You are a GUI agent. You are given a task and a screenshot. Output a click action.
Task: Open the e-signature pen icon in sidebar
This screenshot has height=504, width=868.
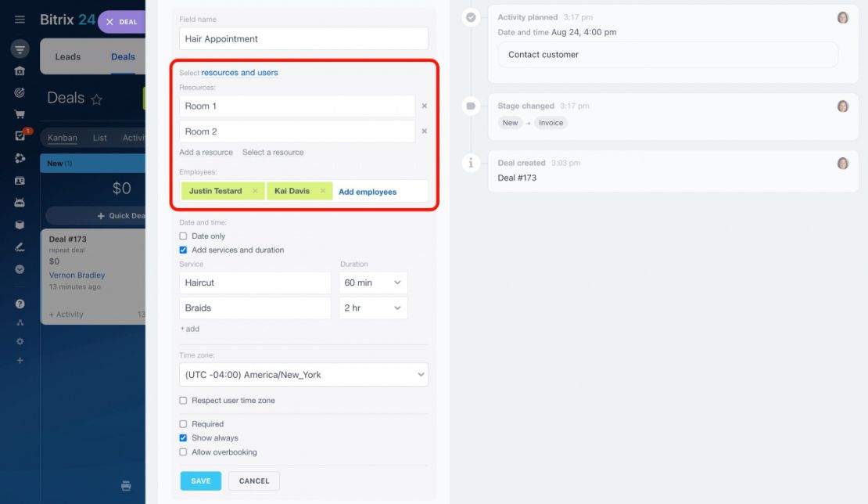pyautogui.click(x=20, y=247)
